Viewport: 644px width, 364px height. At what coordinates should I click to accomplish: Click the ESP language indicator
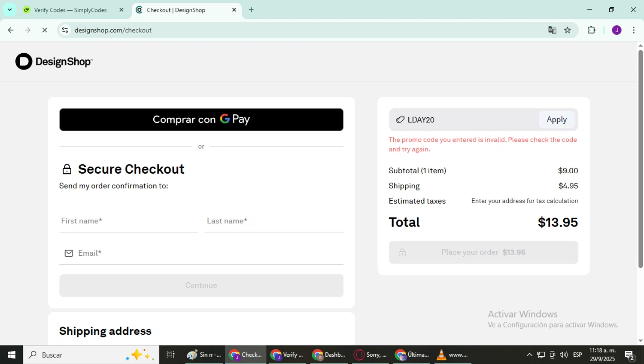(x=577, y=355)
